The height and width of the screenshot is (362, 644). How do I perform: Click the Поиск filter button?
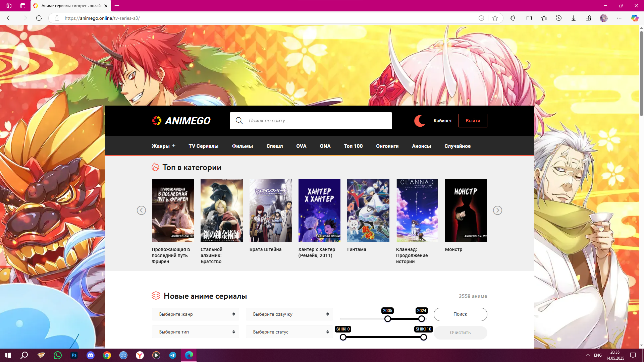click(460, 314)
